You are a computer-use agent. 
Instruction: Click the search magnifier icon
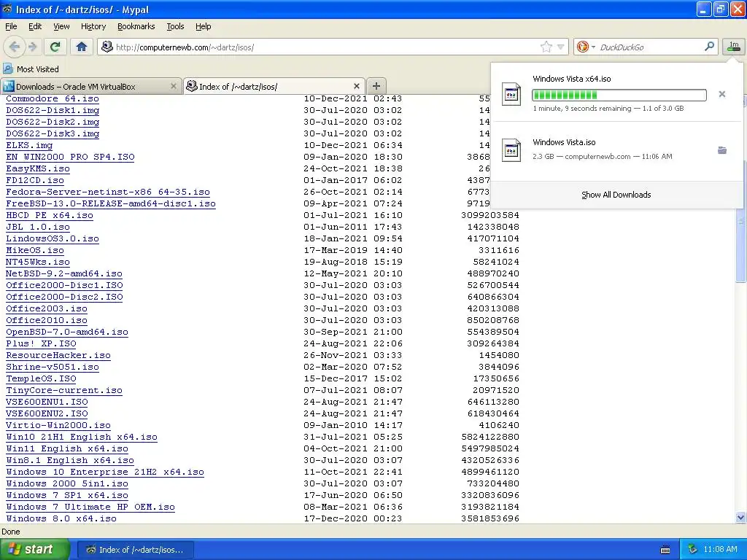tap(709, 47)
